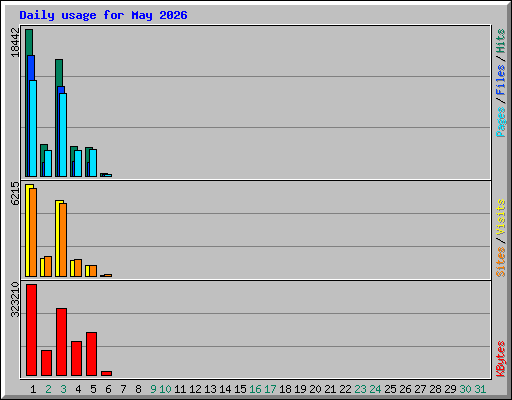Click the Hits legend label
Viewport: 512px width, 400px height.
click(501, 41)
